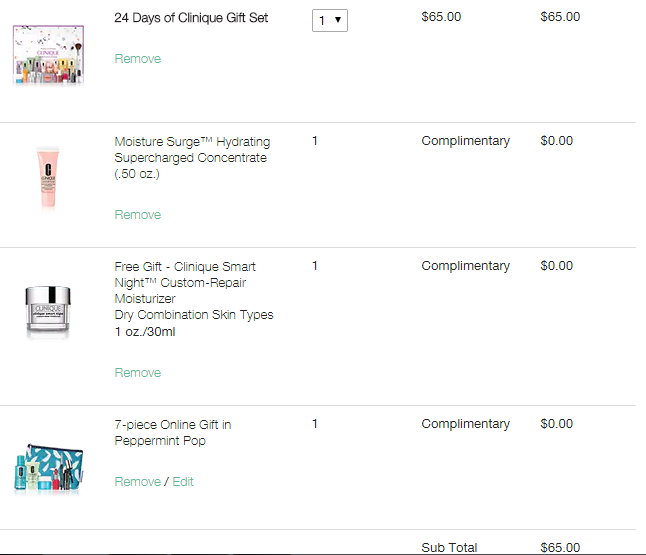
Task: Remove the Moisture Surge Hydrating Concentrate
Action: point(138,215)
